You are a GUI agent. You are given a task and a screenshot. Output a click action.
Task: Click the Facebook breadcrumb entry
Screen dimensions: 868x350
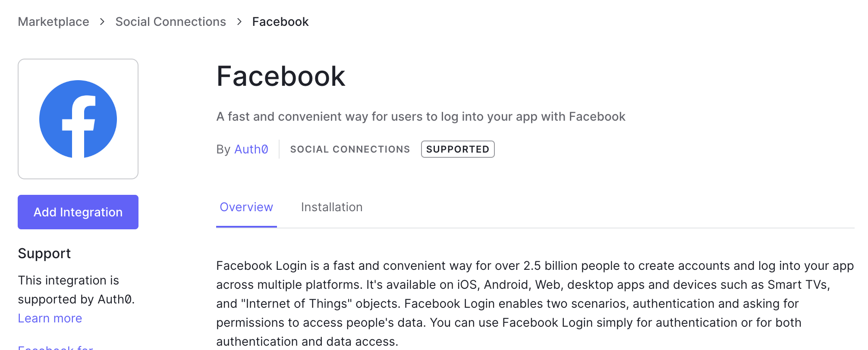click(x=280, y=22)
